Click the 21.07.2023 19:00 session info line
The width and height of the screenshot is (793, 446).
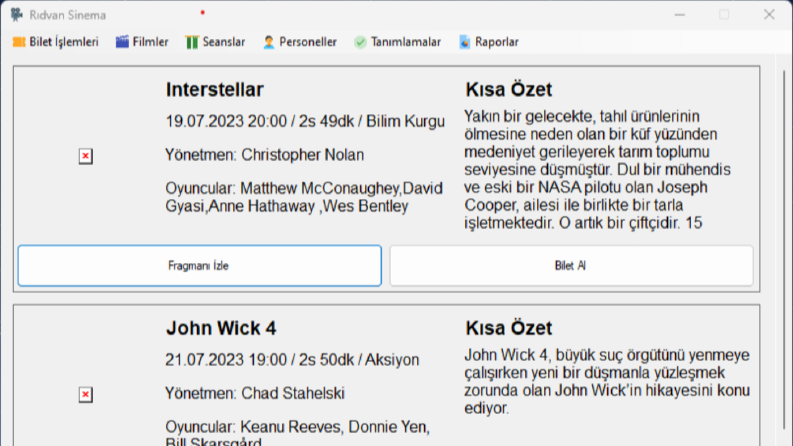tap(292, 360)
